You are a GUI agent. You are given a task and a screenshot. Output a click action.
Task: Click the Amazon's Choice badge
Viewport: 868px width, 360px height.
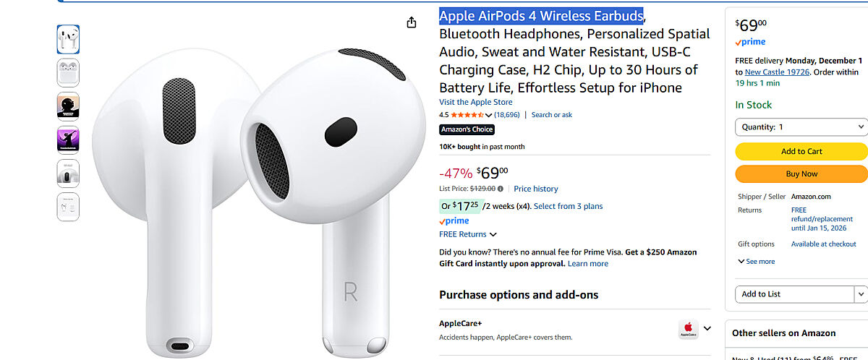click(467, 129)
